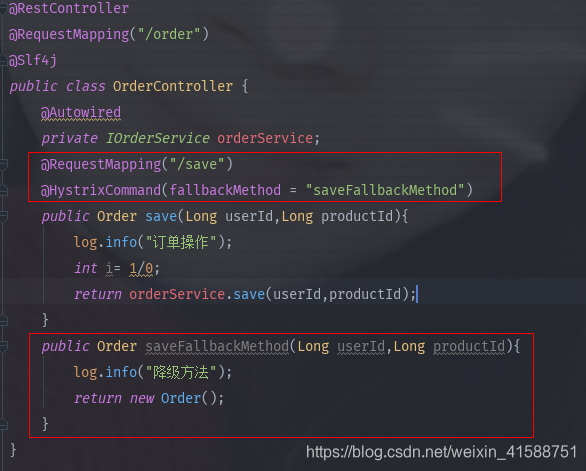
Task: Click the IOrderService type name
Action: (x=157, y=138)
